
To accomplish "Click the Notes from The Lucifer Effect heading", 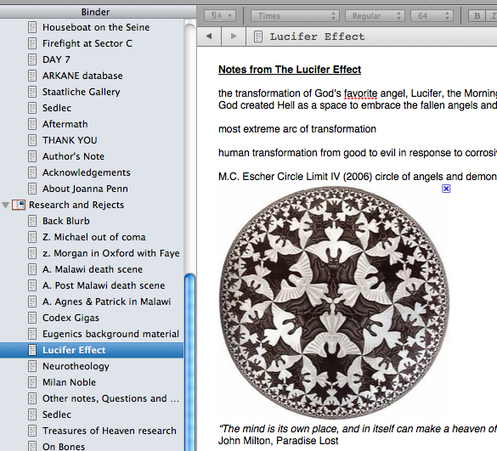I will click(x=290, y=69).
